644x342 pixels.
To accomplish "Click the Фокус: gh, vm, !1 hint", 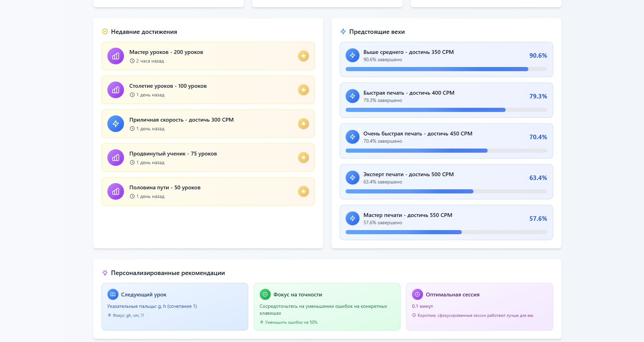I will coord(128,315).
